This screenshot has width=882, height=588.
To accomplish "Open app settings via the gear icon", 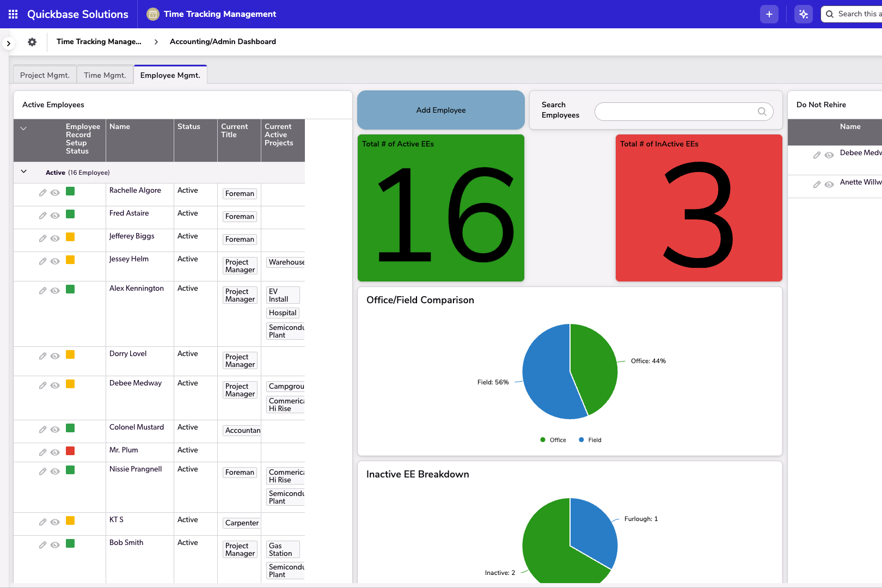I will click(32, 41).
